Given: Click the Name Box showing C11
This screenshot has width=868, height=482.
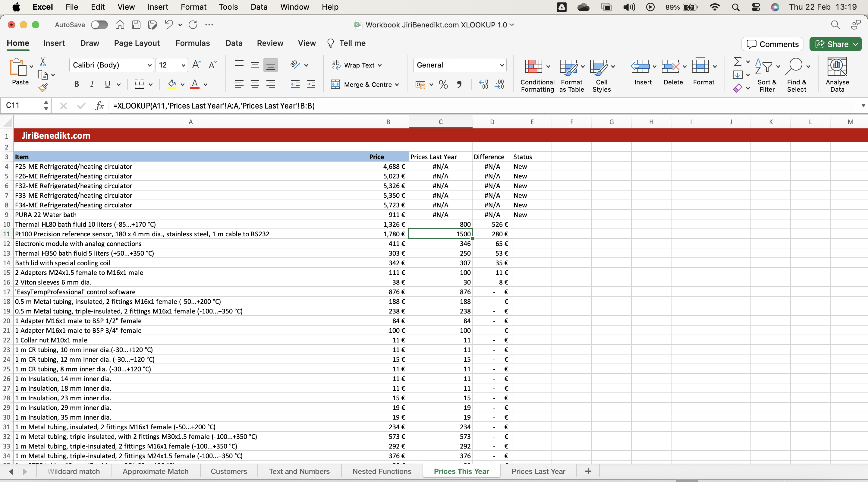Looking at the screenshot, I should (22, 106).
